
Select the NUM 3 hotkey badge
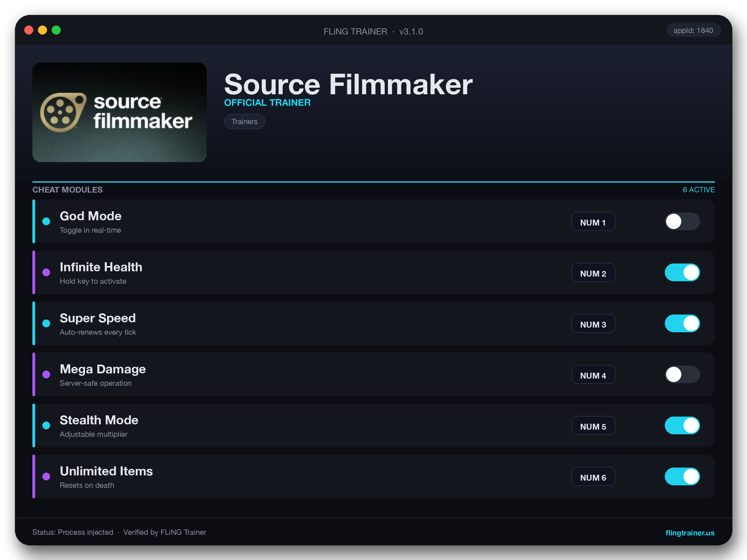pyautogui.click(x=593, y=323)
